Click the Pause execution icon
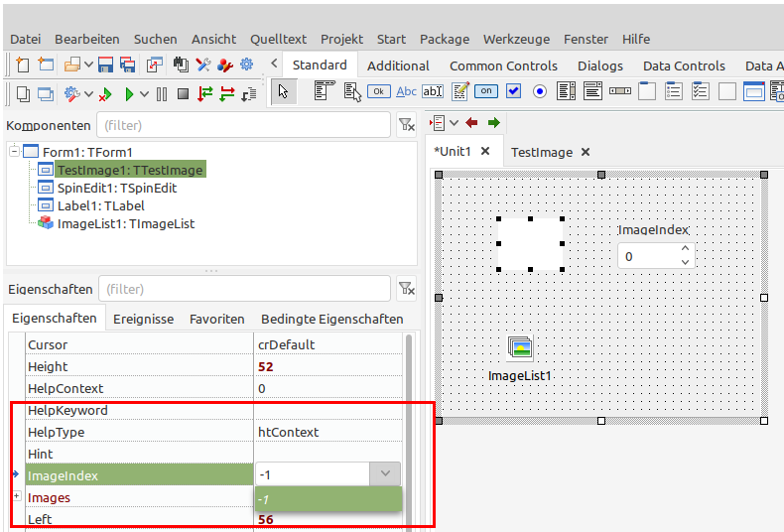 point(161,93)
